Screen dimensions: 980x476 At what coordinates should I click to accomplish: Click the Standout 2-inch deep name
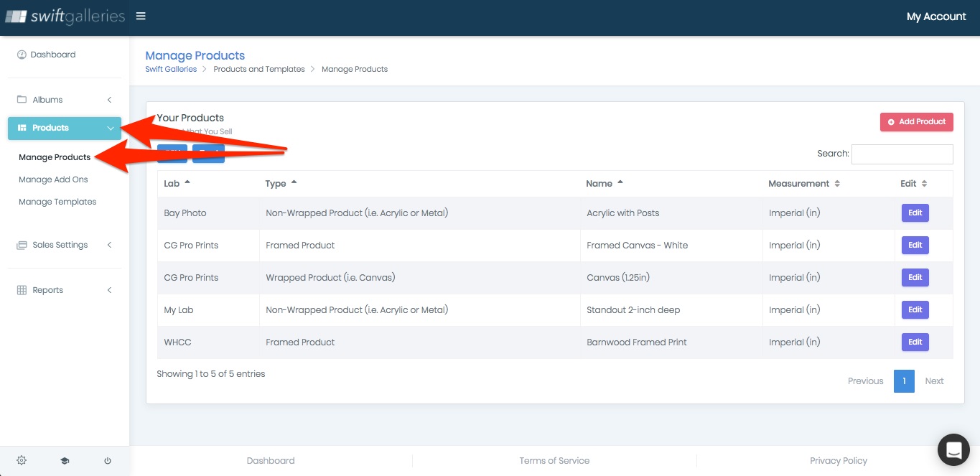pos(633,310)
